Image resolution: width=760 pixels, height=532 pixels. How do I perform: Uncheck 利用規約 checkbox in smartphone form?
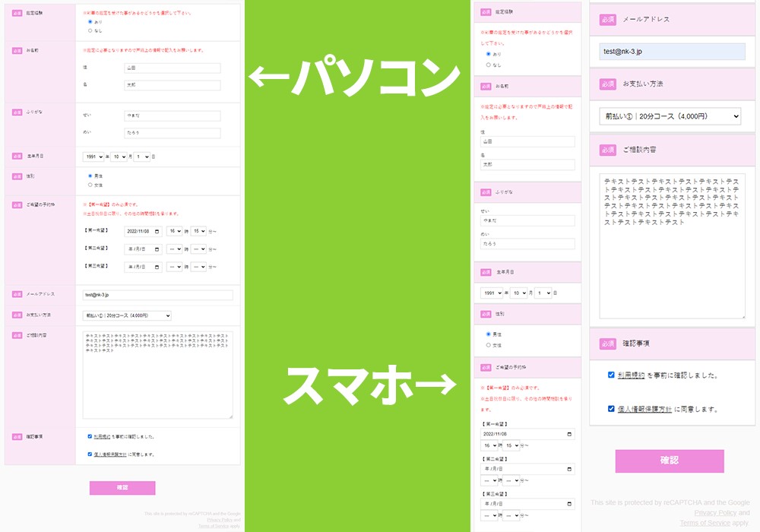coord(611,375)
